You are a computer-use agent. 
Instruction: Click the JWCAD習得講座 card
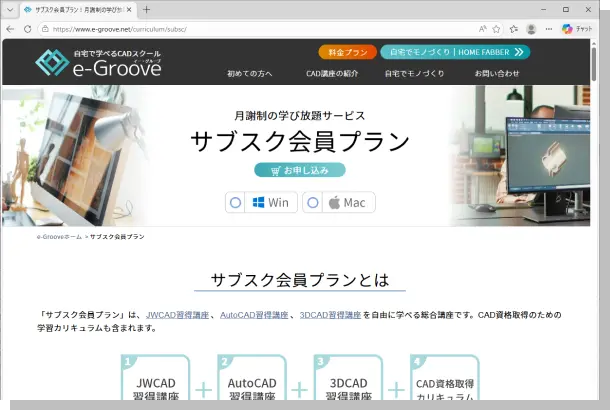[x=156, y=377]
